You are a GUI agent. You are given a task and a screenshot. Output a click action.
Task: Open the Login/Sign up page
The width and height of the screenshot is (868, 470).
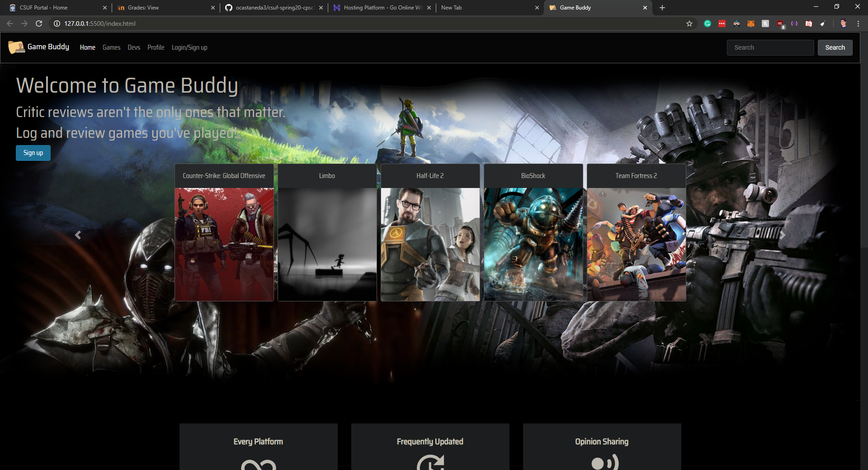(189, 47)
